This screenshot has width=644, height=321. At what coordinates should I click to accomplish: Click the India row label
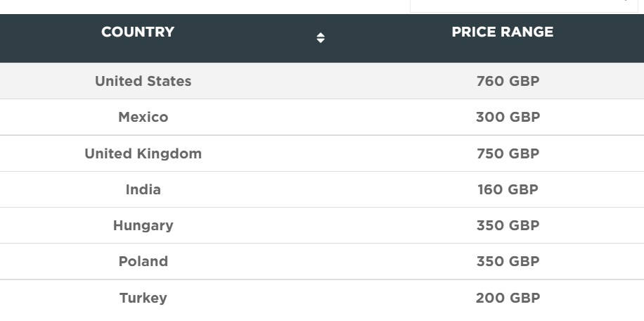coord(143,190)
